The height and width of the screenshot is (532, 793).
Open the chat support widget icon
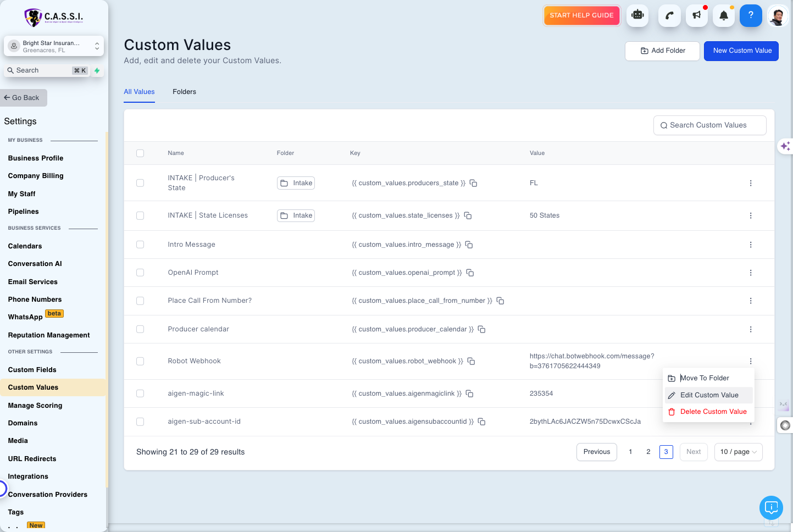click(x=771, y=507)
